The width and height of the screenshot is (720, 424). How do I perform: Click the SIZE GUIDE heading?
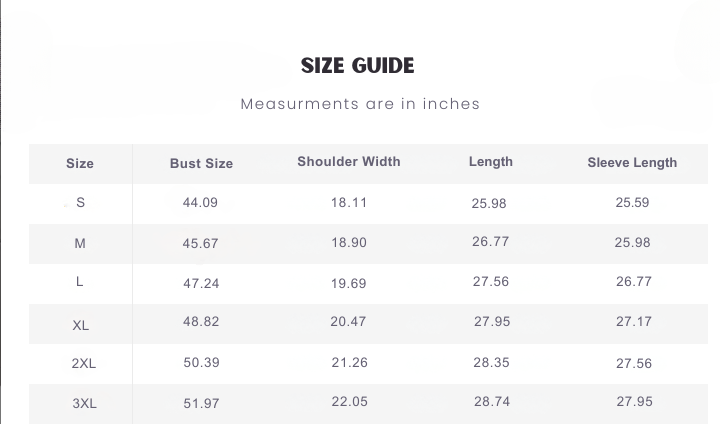point(357,66)
